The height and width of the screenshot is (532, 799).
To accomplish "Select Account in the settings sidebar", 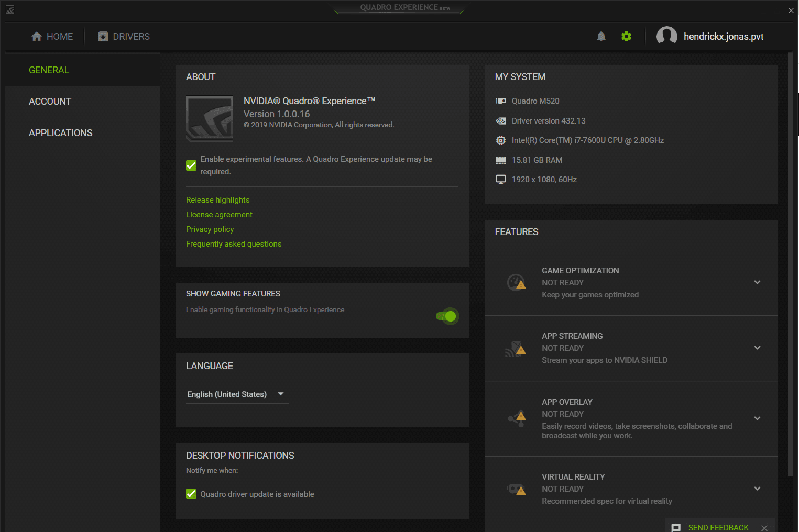I will pyautogui.click(x=50, y=102).
